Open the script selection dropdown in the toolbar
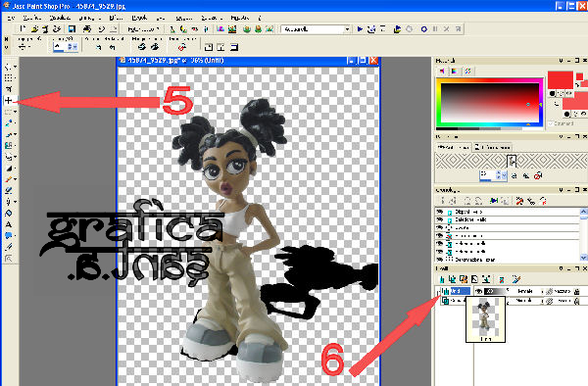The height and width of the screenshot is (386, 588). pyautogui.click(x=347, y=29)
